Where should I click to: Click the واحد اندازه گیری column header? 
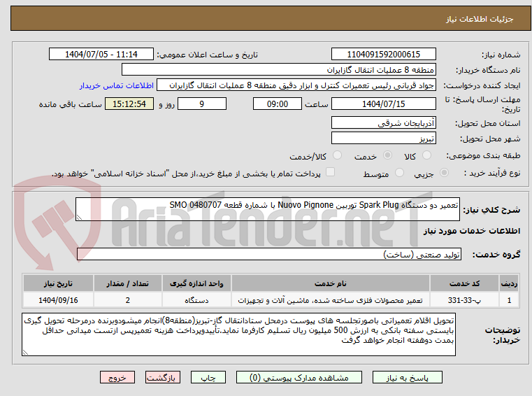[196, 283]
